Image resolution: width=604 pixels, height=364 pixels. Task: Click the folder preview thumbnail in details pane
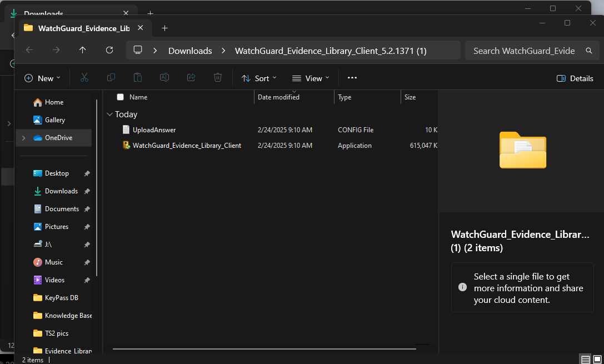point(523,150)
